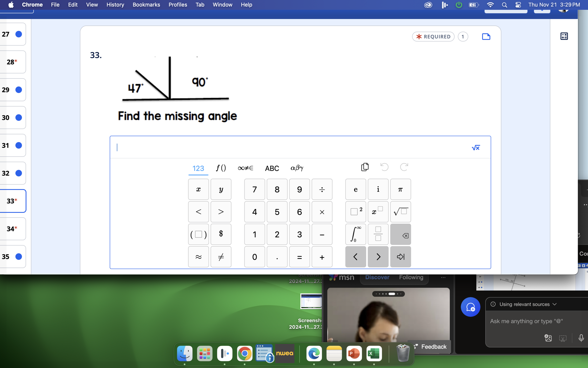Image resolution: width=588 pixels, height=368 pixels.
Task: Switch to the ABC letters keypad tab
Action: [x=272, y=168]
